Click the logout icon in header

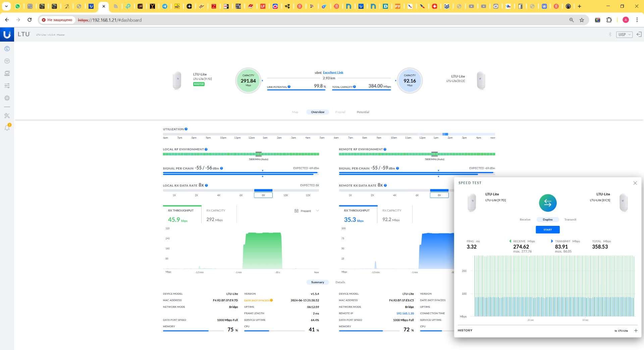639,35
